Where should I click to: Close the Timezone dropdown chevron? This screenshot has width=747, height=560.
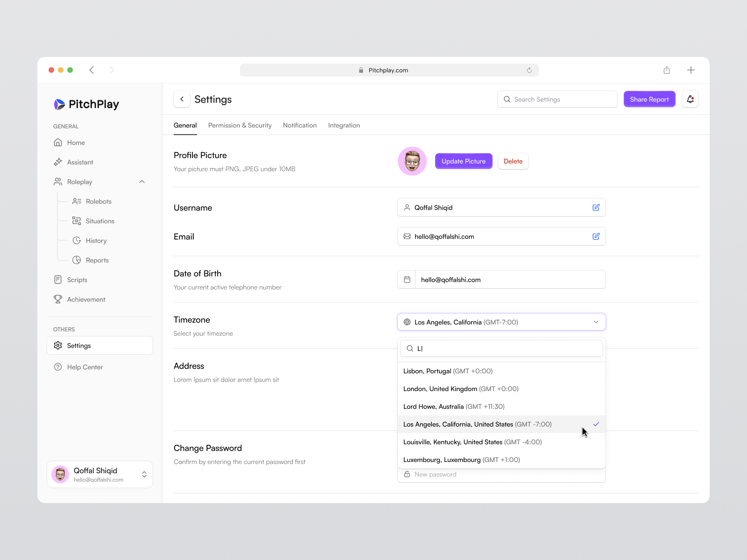(596, 322)
